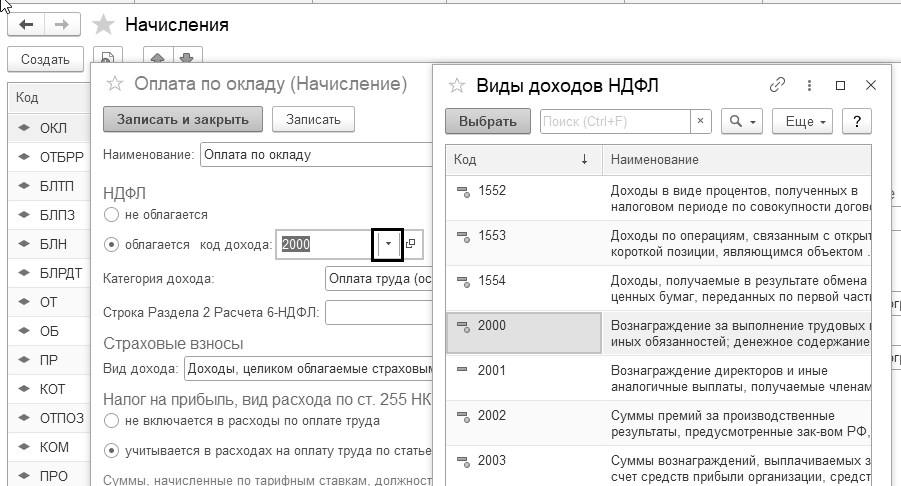Star the Оплата по окладу form
Viewport: 901px width, 486px height.
115,84
